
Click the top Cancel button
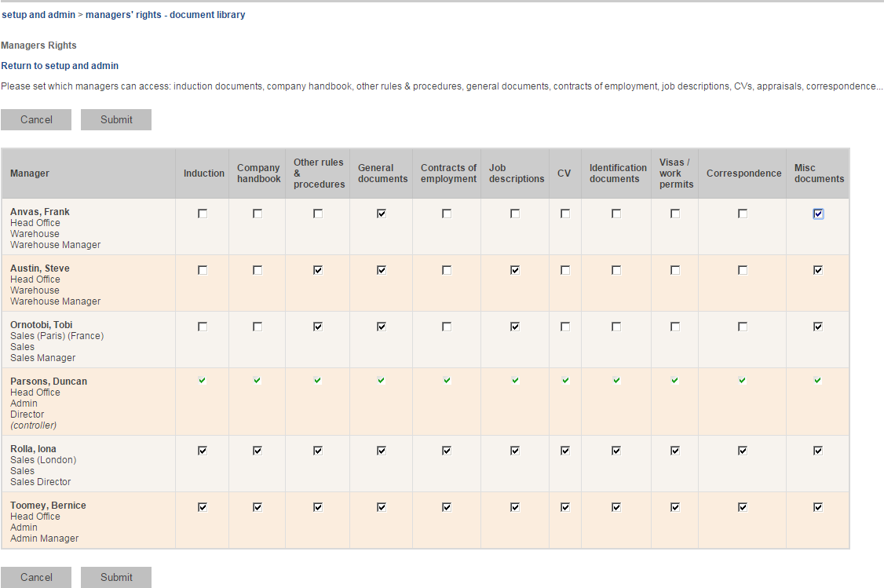tap(36, 119)
